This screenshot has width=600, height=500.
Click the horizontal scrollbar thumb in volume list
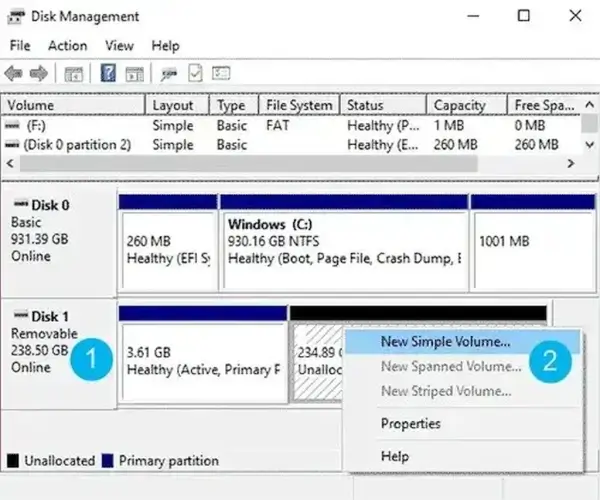point(249,164)
